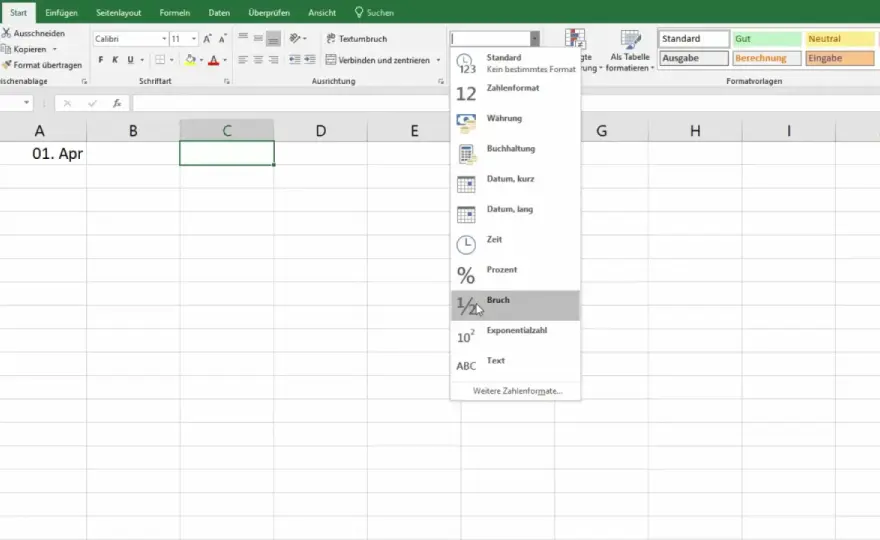The image size is (880, 540).
Task: Select Zahlenformat from format list
Action: [x=515, y=93]
